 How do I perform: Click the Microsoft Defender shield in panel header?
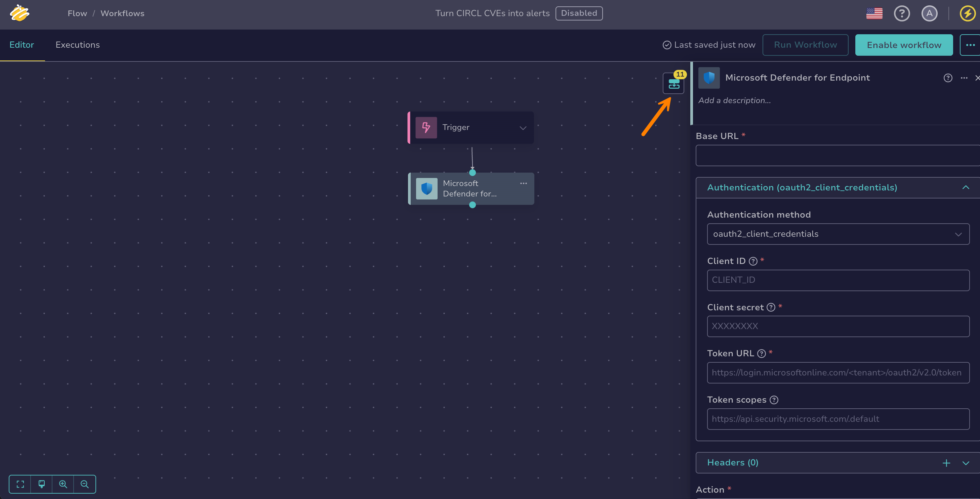[x=709, y=78]
